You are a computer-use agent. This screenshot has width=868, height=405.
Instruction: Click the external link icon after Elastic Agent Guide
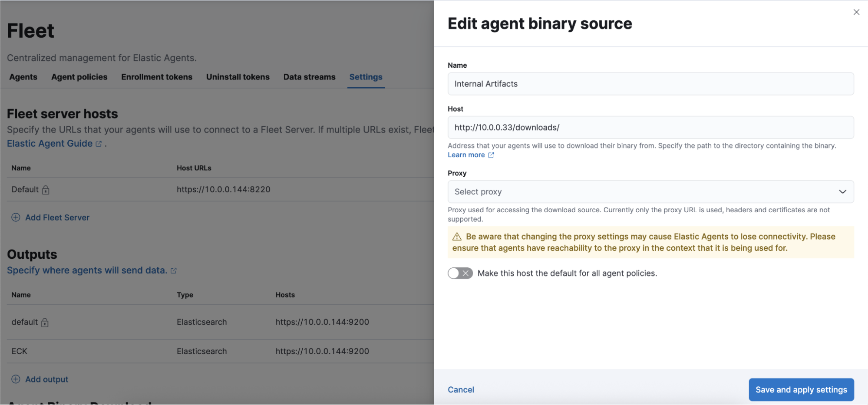pos(99,144)
